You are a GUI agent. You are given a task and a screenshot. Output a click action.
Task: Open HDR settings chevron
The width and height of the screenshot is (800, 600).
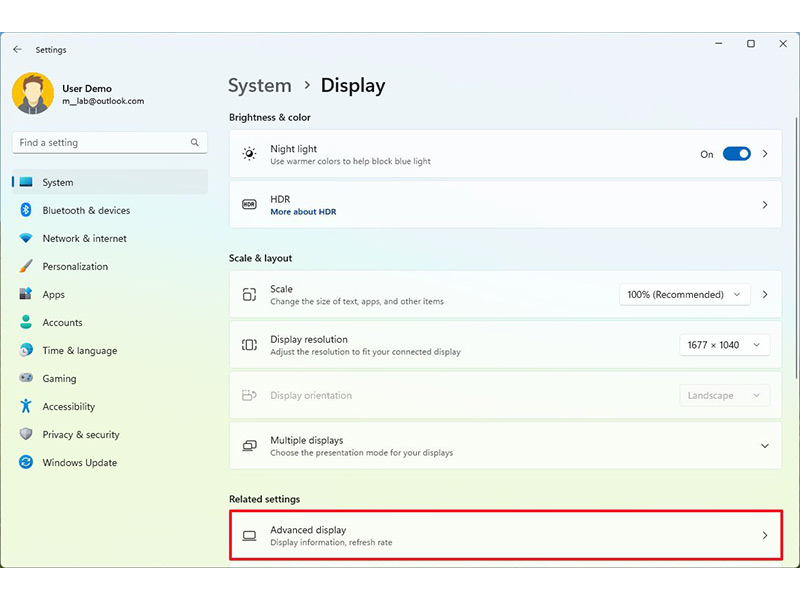[x=765, y=205]
